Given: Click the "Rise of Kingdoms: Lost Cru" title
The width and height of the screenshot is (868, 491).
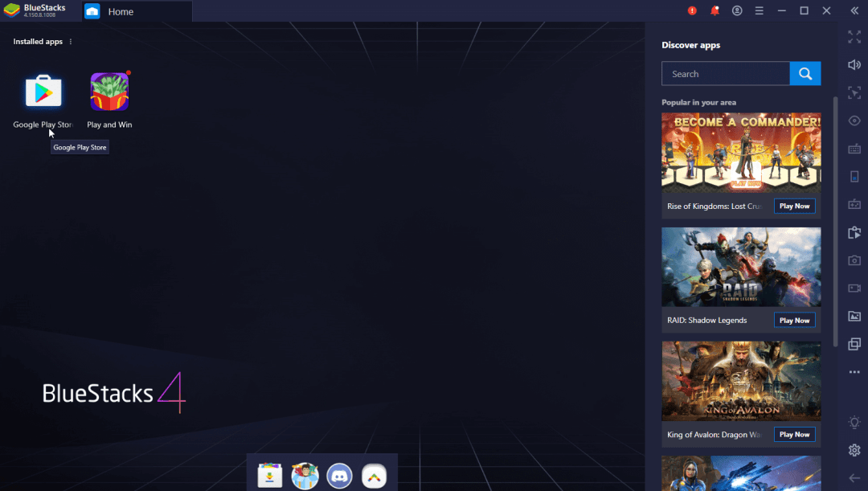Looking at the screenshot, I should [x=714, y=206].
